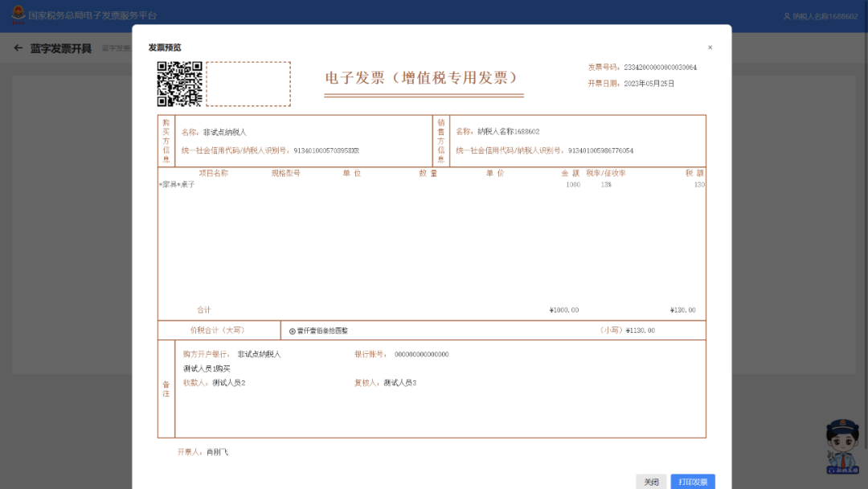Click the seller name 纳税人名称1688602 on the invoice
Viewport: 868px width, 489px height.
click(x=508, y=132)
